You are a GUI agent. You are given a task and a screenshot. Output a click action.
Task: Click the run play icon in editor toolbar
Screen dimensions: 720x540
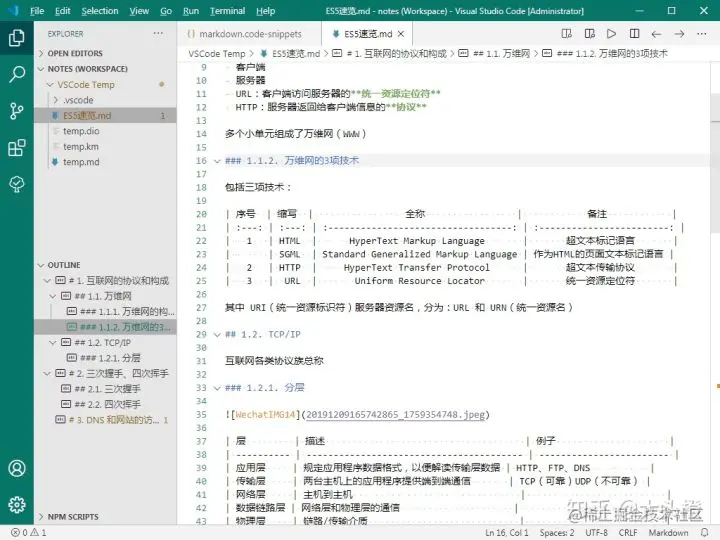pyautogui.click(x=611, y=34)
